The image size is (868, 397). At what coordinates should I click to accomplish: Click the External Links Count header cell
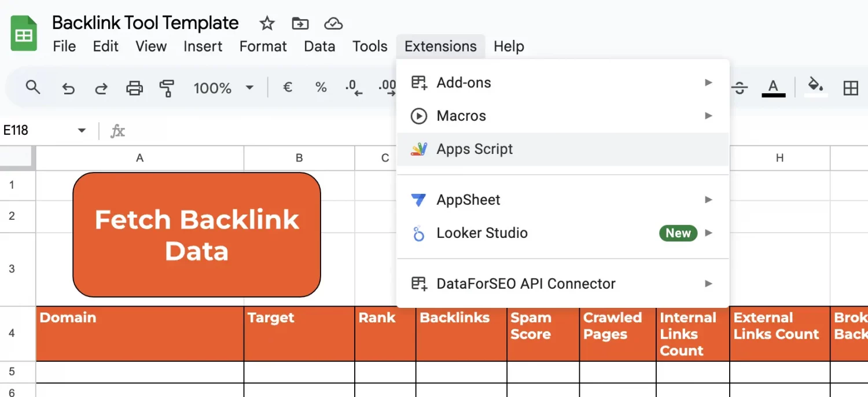coord(779,334)
